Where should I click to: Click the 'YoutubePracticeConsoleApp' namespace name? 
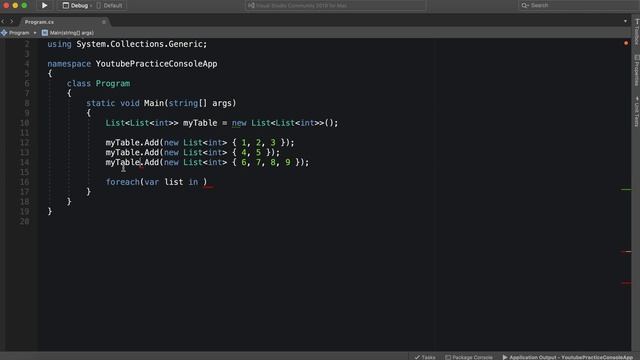point(156,64)
